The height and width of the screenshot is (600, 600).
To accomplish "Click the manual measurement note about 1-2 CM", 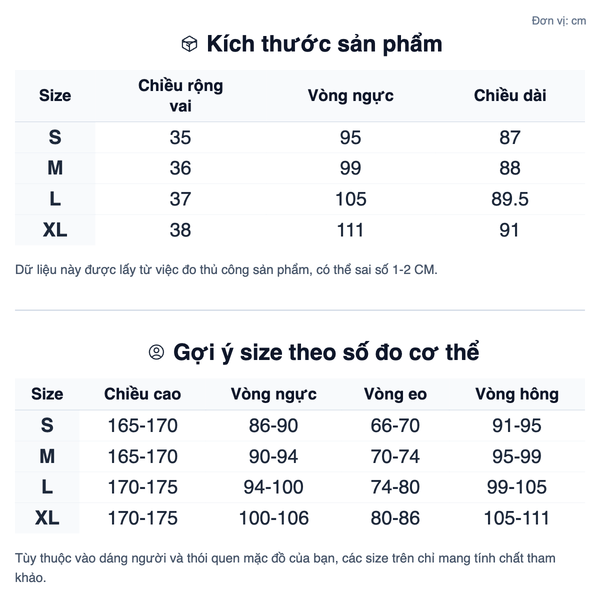I will tap(226, 270).
